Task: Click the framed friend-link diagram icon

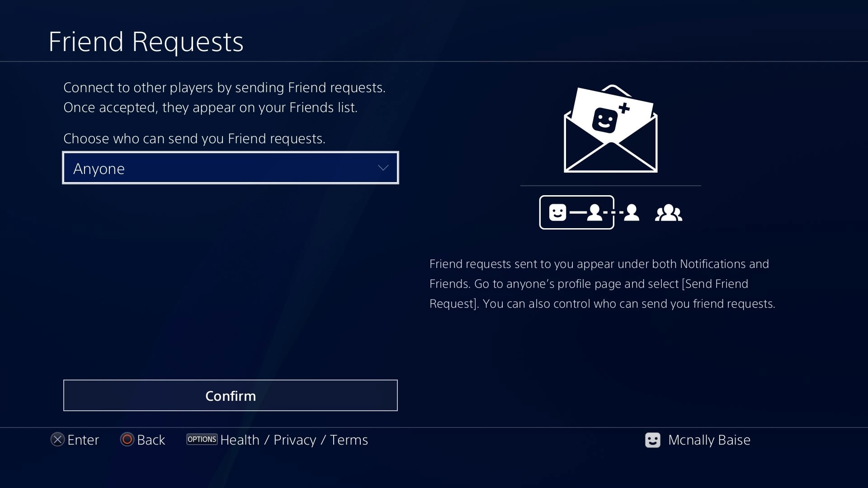Action: pos(576,212)
